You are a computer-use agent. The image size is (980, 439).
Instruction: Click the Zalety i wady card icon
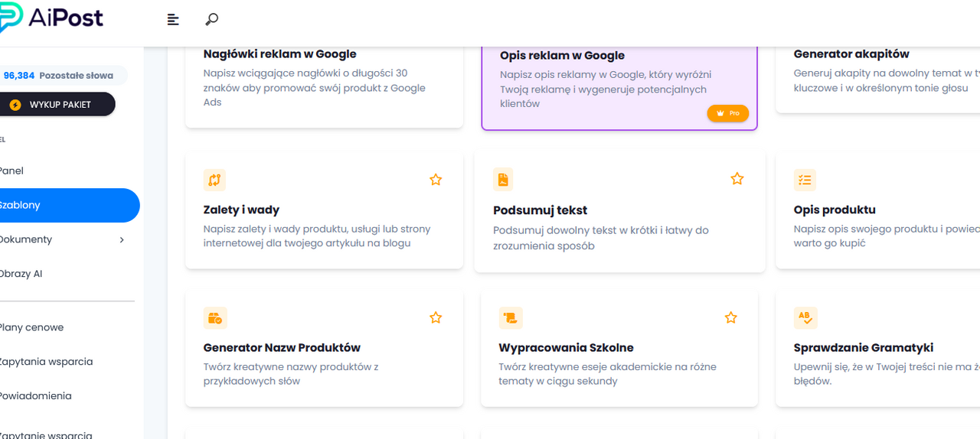(x=214, y=180)
